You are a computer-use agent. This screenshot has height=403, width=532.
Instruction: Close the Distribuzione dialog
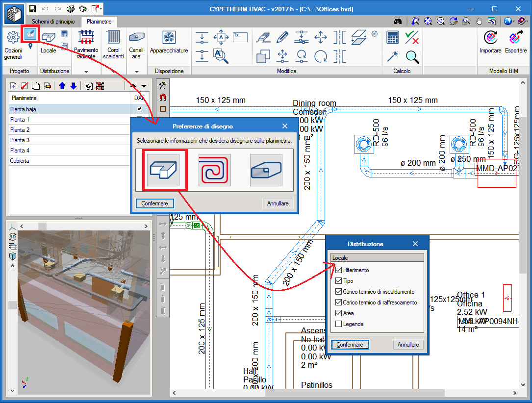tap(416, 244)
